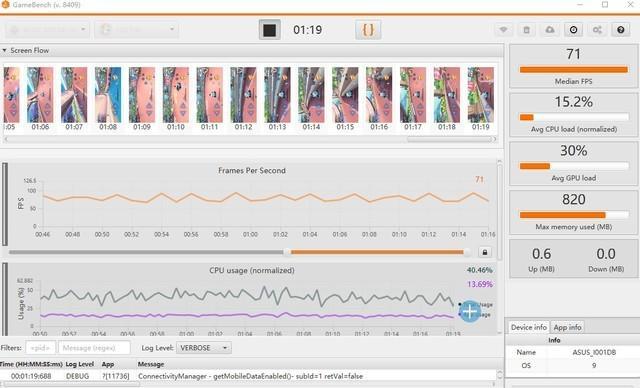Open the curly braces markers button
The image size is (640, 388).
[x=368, y=30]
